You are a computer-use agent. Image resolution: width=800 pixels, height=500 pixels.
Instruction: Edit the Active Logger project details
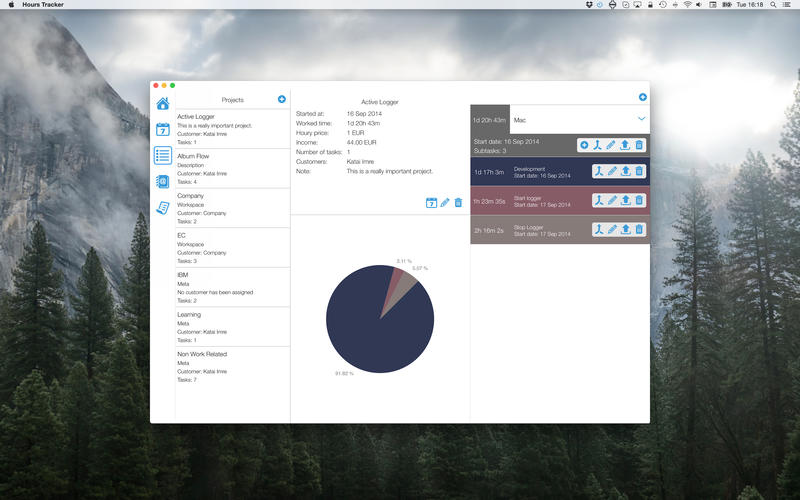445,203
